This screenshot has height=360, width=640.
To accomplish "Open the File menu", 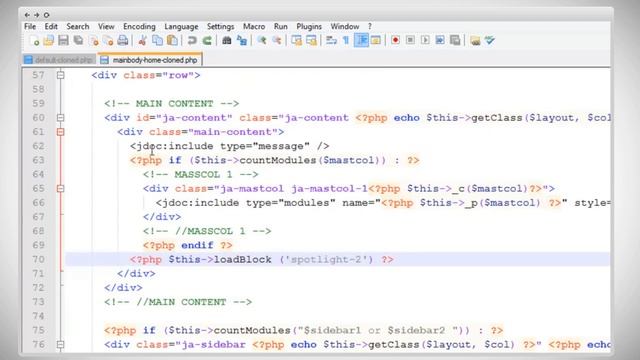I will 30,27.
